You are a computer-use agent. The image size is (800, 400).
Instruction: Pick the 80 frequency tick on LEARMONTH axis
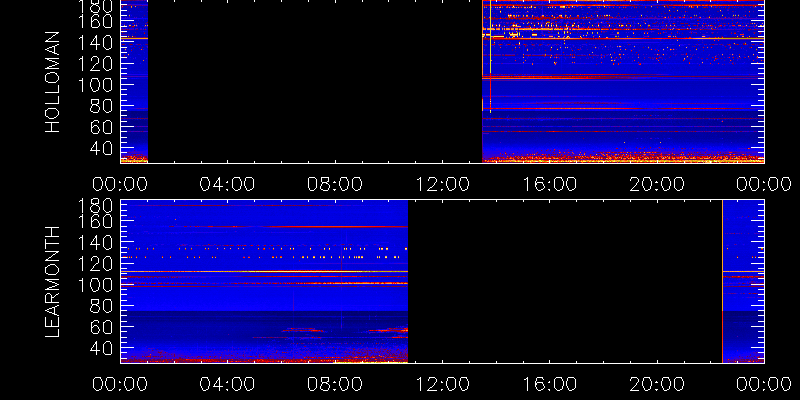(102, 306)
